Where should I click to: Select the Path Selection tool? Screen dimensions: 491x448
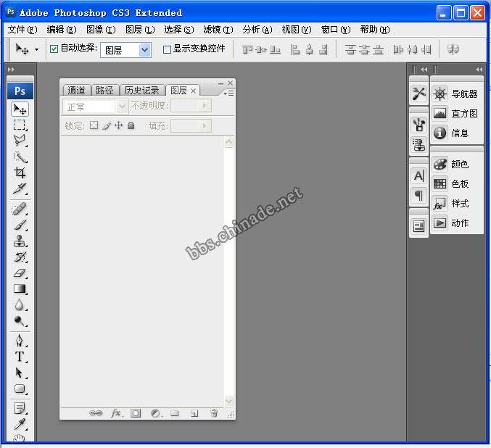click(x=20, y=373)
